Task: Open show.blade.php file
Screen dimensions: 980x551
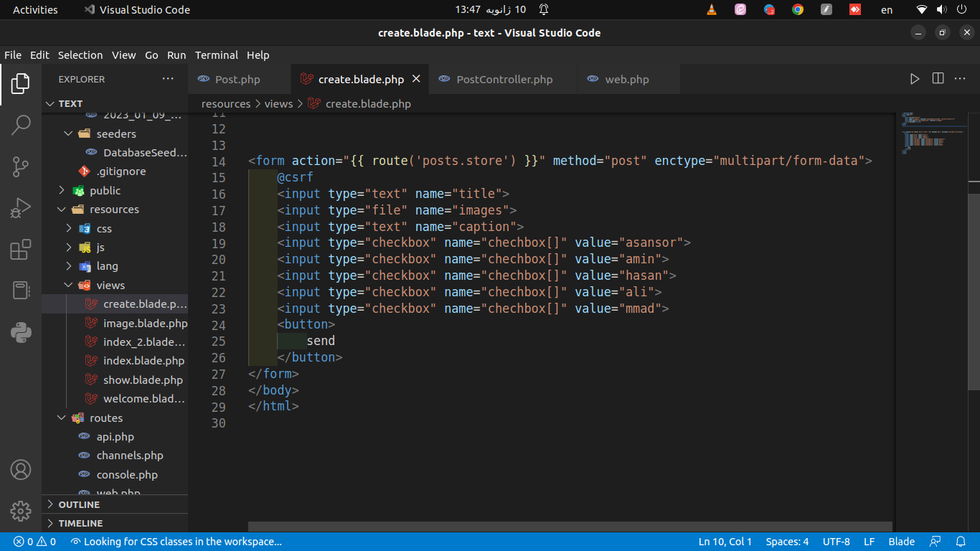Action: [x=115, y=380]
